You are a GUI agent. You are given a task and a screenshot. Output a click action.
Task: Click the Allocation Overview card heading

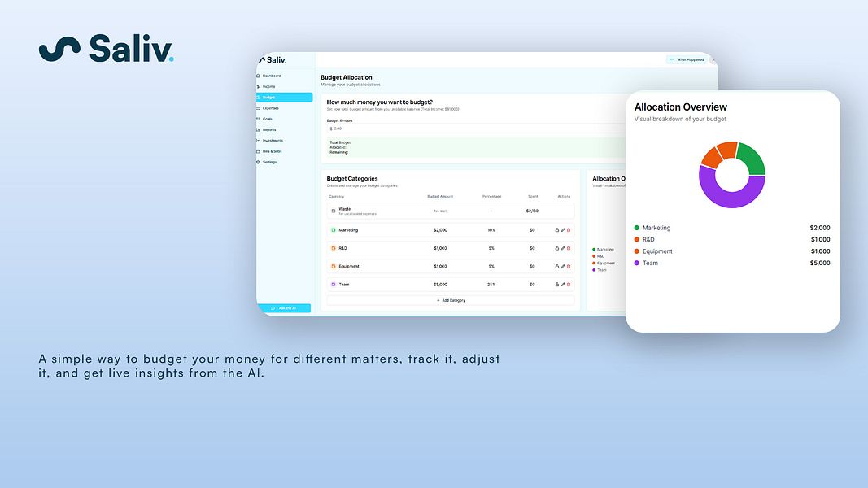tap(680, 107)
